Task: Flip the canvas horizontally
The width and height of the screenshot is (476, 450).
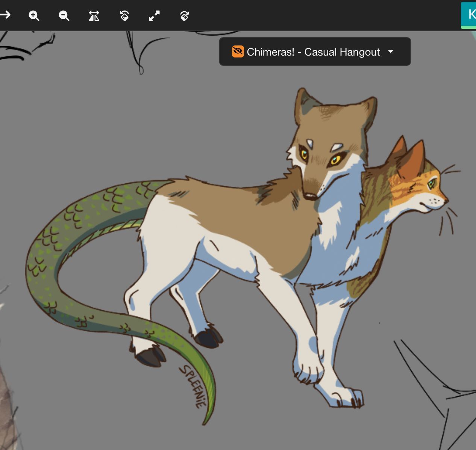Action: 94,16
